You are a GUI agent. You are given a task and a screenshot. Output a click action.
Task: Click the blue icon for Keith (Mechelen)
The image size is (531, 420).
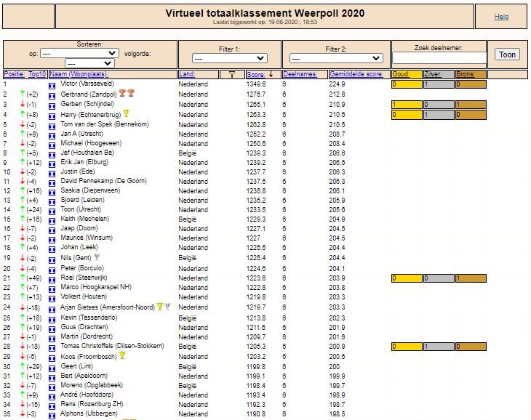(52, 221)
